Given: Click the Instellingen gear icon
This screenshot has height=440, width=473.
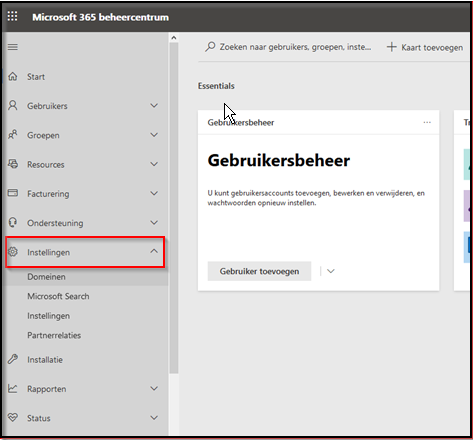Looking at the screenshot, I should click(x=13, y=252).
